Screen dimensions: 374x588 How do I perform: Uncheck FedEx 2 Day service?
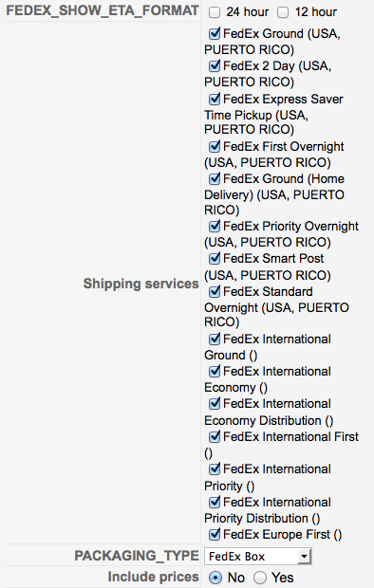215,66
